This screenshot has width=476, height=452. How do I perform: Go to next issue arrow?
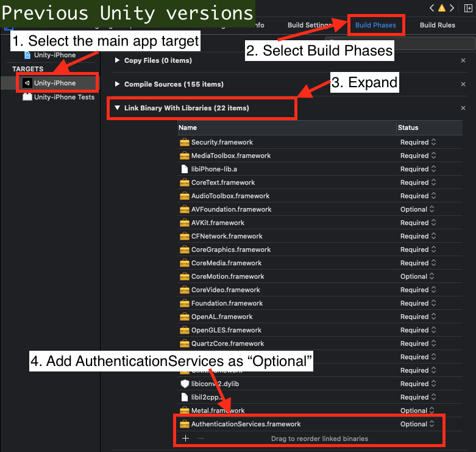point(452,8)
